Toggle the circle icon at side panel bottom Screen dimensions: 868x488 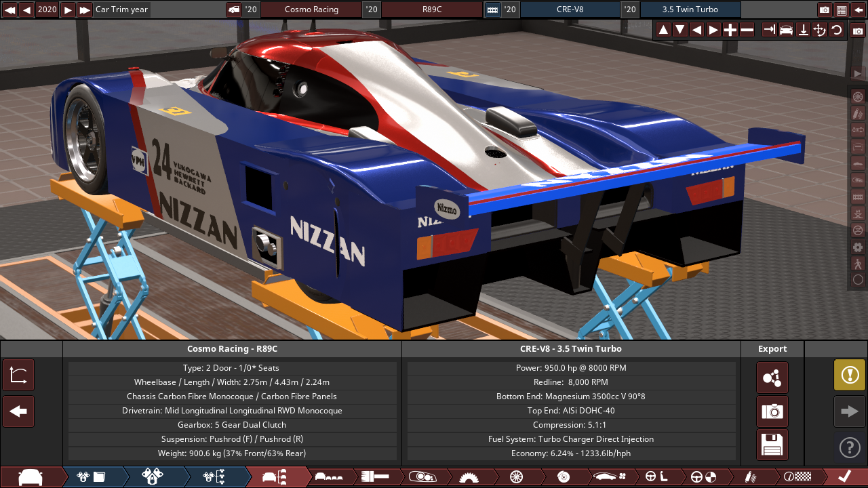click(x=858, y=280)
